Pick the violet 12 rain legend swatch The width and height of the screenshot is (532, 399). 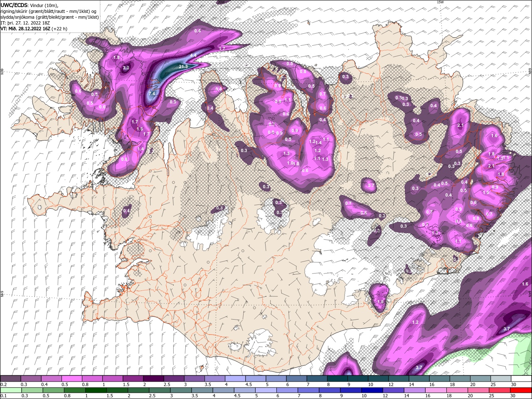pos(394,390)
